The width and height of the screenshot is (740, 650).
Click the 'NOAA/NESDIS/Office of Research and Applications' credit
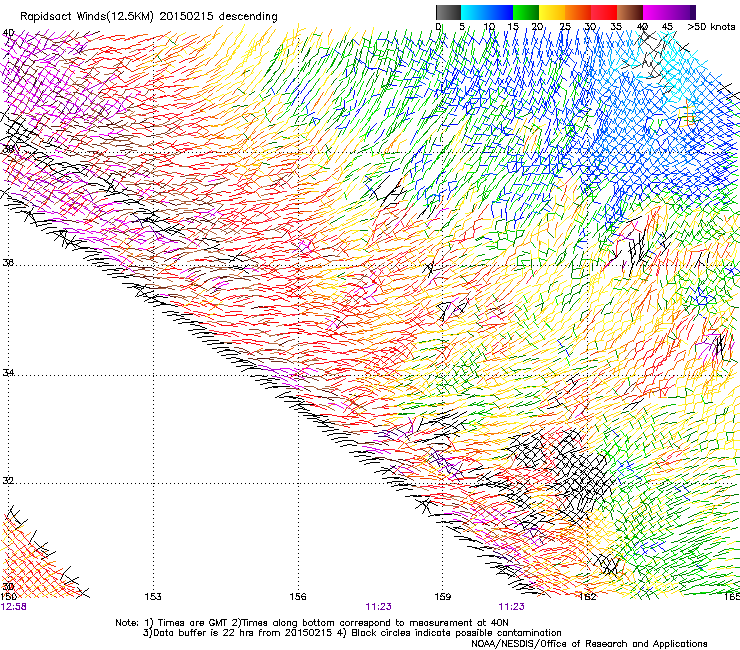pos(589,643)
